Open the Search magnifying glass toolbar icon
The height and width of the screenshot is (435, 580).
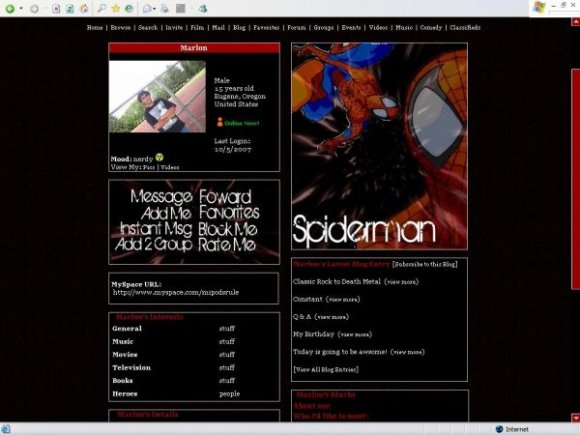pos(101,8)
